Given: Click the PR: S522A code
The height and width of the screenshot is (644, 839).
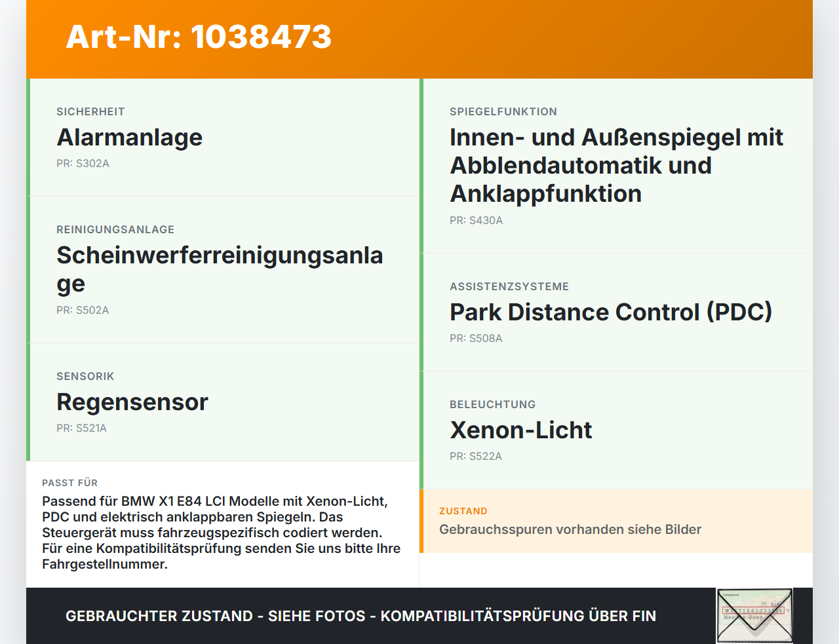Looking at the screenshot, I should (x=476, y=457).
